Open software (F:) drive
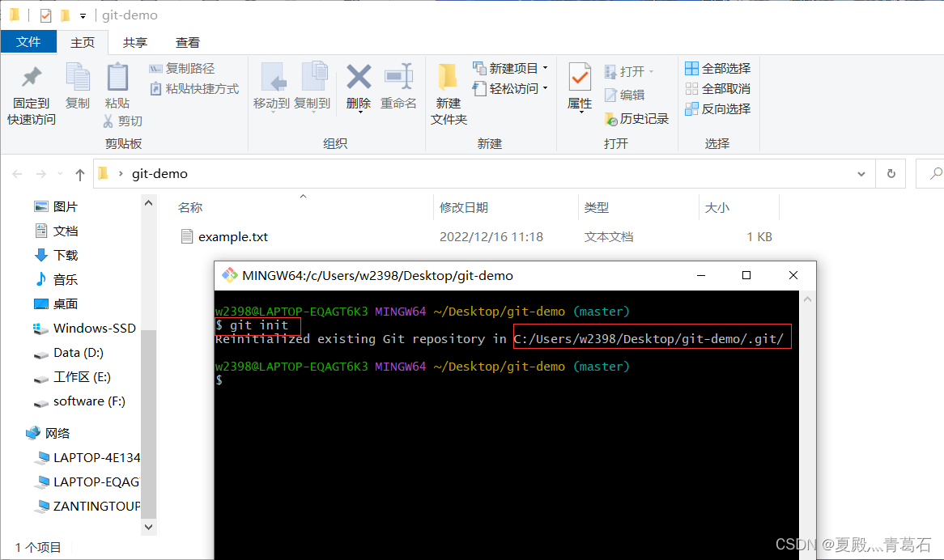 (79, 401)
